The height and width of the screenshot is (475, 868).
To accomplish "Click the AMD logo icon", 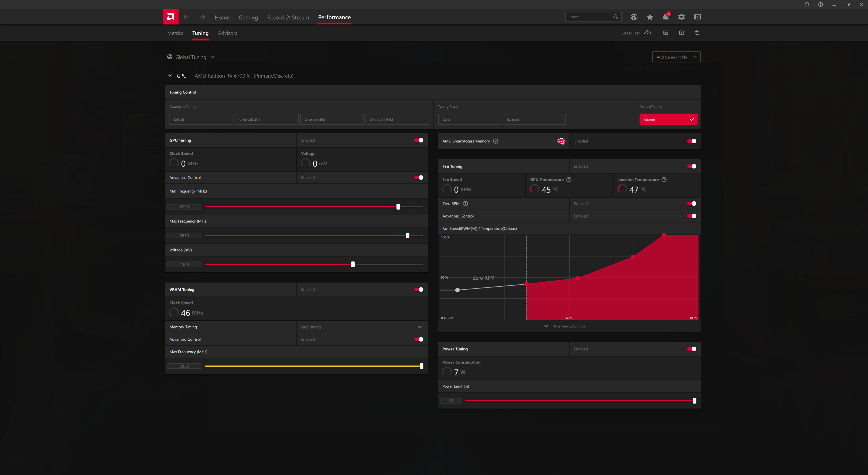I will (x=170, y=17).
